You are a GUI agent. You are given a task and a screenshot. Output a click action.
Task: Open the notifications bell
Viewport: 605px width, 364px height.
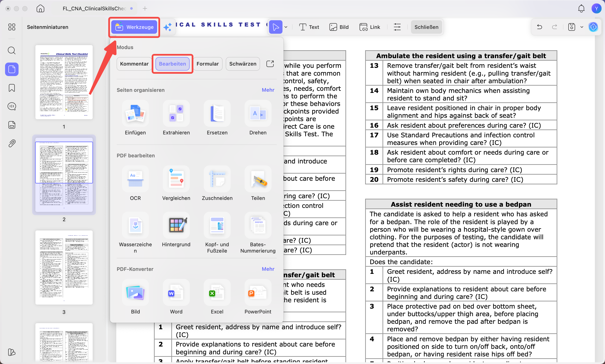coord(581,9)
